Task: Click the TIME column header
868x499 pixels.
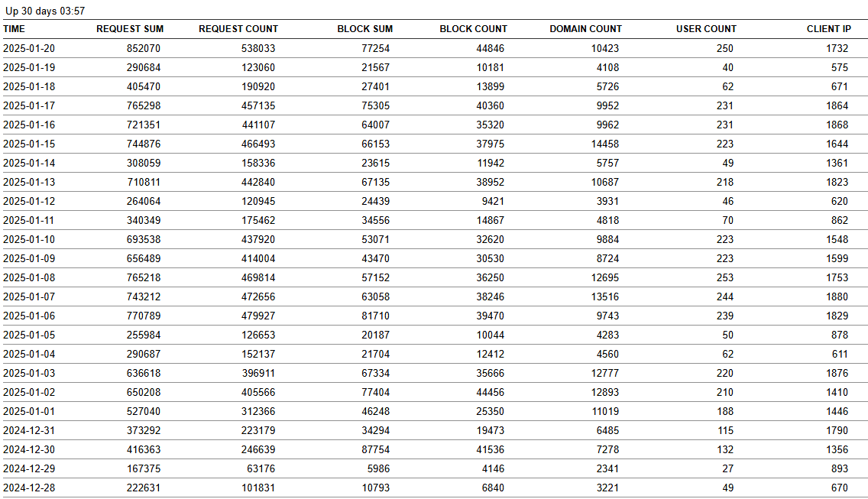Action: coord(14,29)
